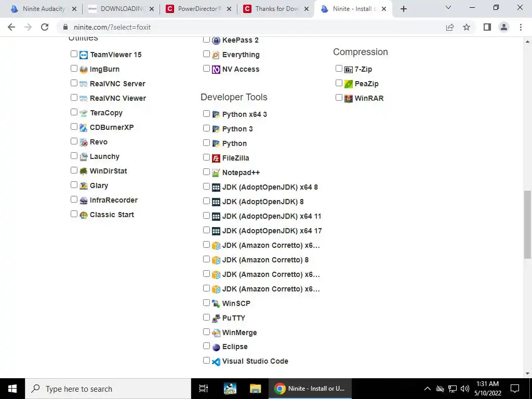
Task: Click the CDBurnerXP icon
Action: [x=84, y=128]
